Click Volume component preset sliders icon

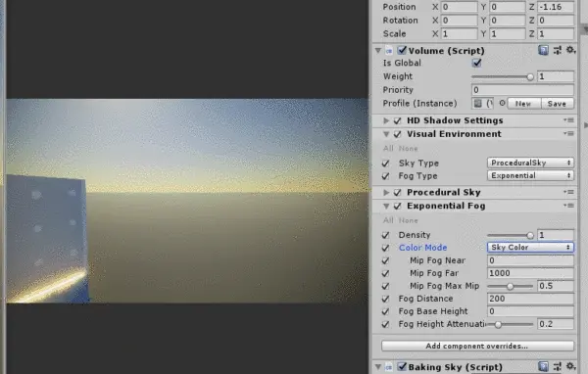(x=558, y=50)
